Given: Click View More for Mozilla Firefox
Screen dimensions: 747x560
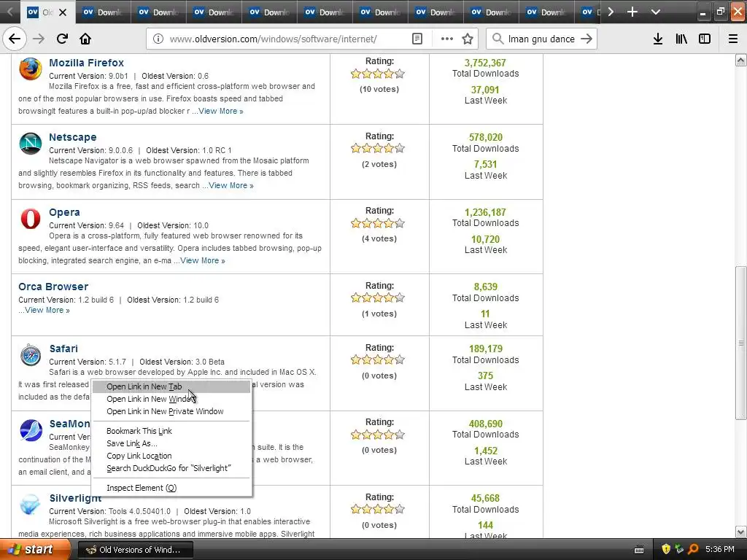Looking at the screenshot, I should point(220,111).
